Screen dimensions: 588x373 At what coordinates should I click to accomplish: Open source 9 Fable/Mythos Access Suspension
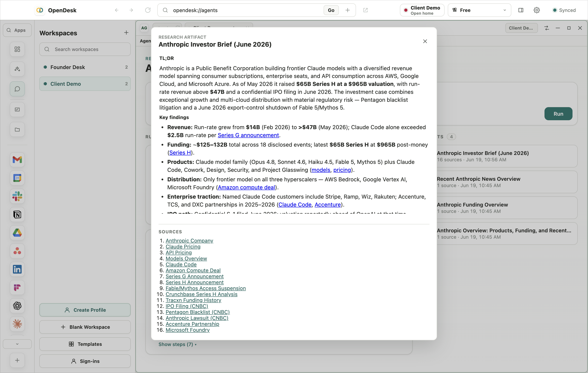tap(206, 288)
